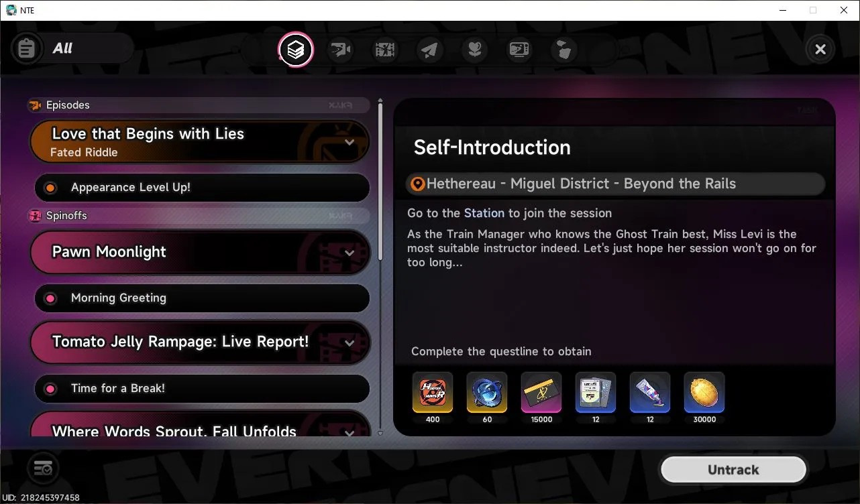Open the quest list filter icon at bottom-left
Screen dimensions: 860x504
point(43,468)
